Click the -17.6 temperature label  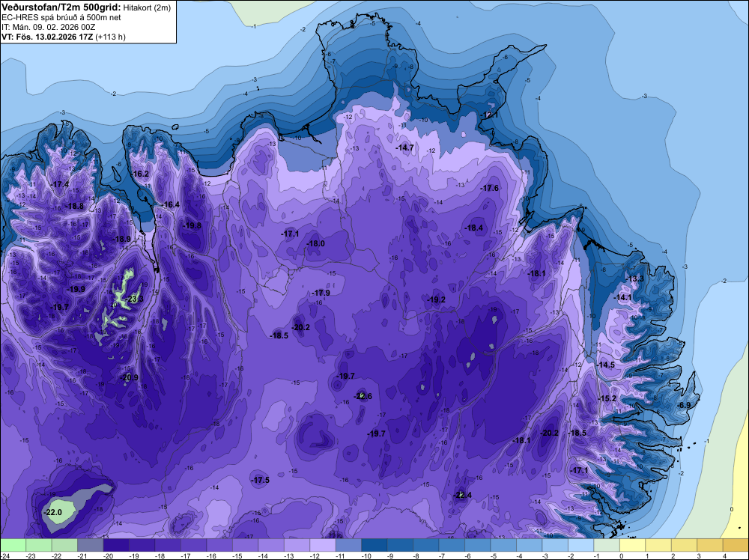[490, 188]
